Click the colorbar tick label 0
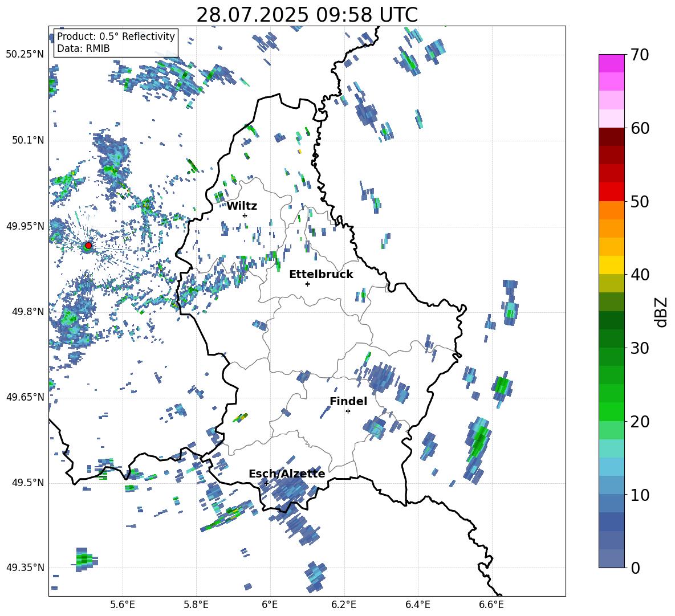Image resolution: width=675 pixels, height=616 pixels. click(x=635, y=568)
